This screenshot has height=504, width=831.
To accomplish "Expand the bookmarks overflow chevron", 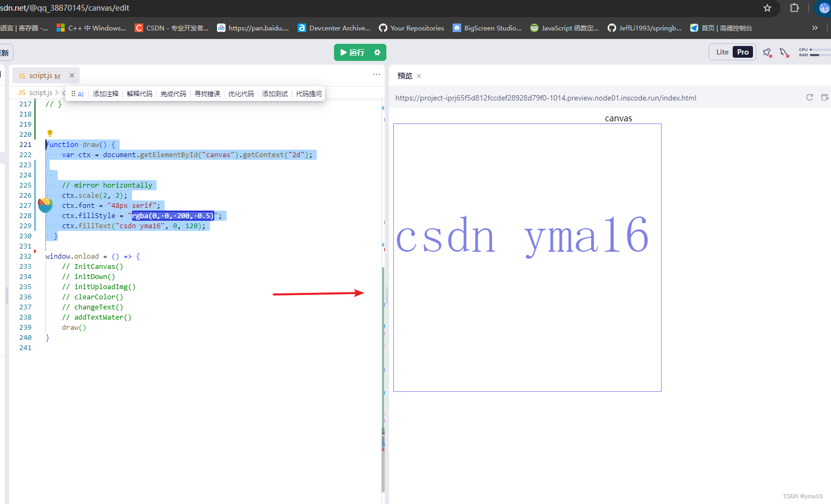I will 815,28.
